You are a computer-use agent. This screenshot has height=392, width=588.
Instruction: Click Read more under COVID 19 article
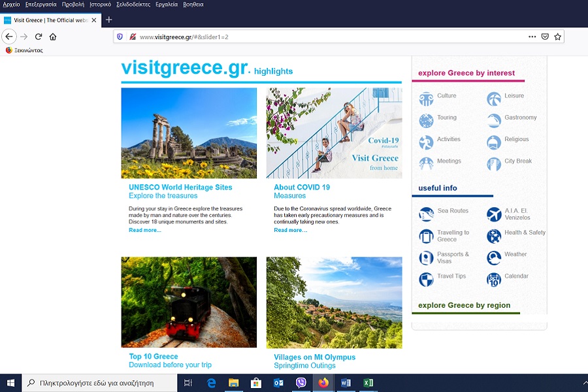click(290, 230)
